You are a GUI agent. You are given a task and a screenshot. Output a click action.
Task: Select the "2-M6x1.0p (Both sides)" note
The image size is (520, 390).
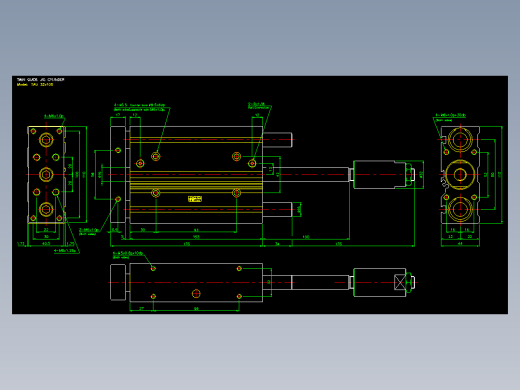tap(89, 231)
